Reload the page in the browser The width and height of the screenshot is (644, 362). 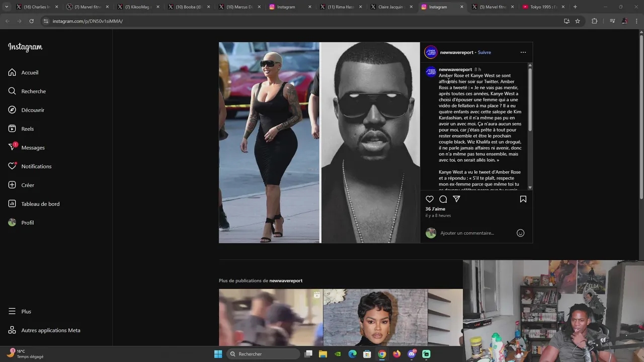coord(31,21)
